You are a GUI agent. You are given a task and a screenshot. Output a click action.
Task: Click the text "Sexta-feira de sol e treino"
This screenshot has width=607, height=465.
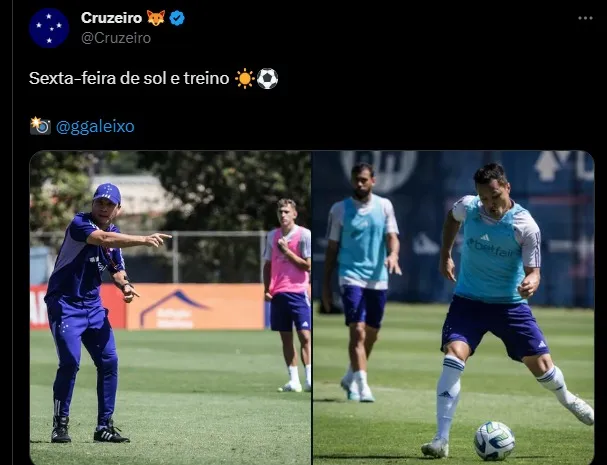(x=129, y=78)
